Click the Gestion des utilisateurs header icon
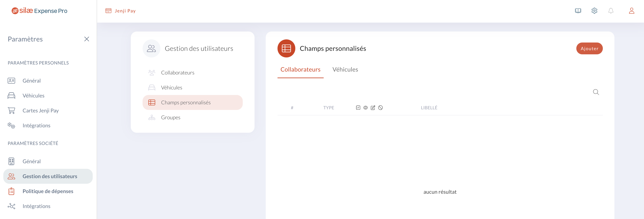644x219 pixels. (151, 48)
